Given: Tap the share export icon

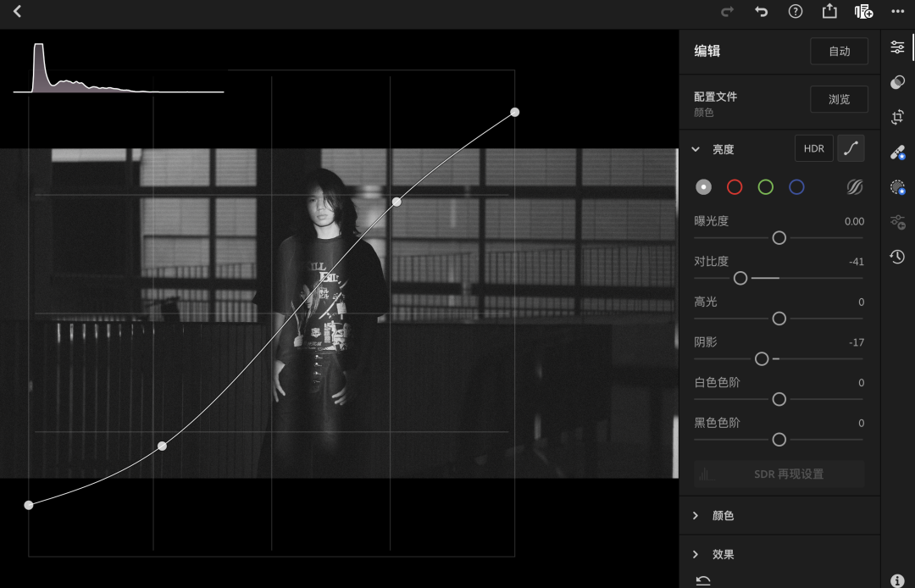Looking at the screenshot, I should 829,12.
